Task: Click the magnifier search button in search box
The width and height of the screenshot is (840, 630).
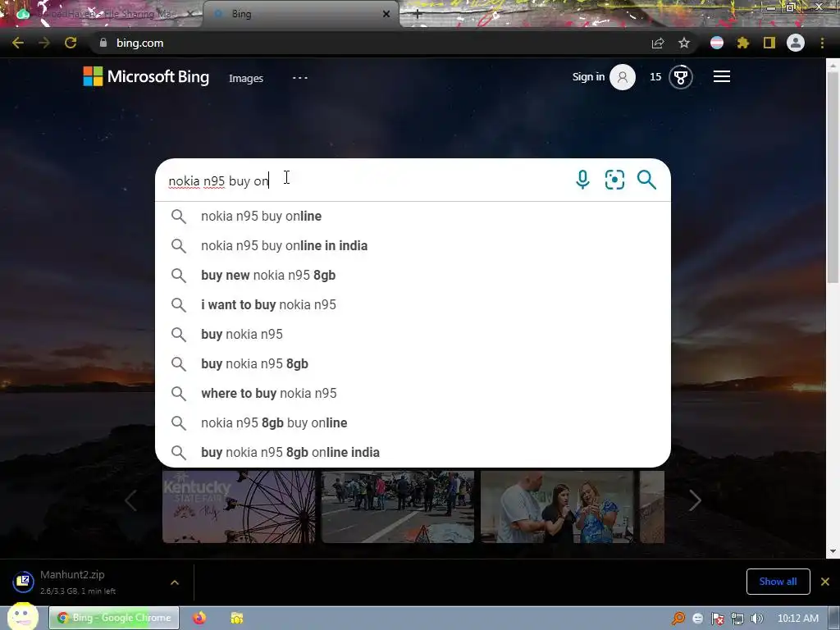Action: pos(646,180)
